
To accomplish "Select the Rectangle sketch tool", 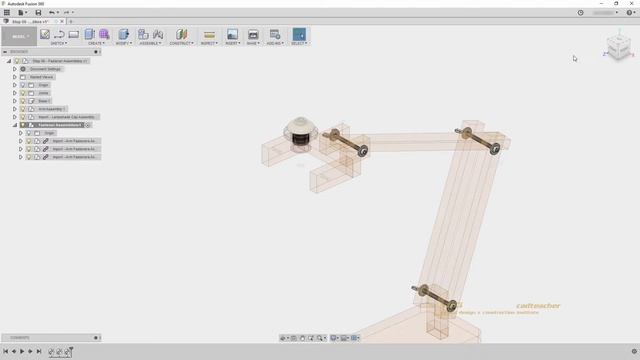I will (x=73, y=34).
